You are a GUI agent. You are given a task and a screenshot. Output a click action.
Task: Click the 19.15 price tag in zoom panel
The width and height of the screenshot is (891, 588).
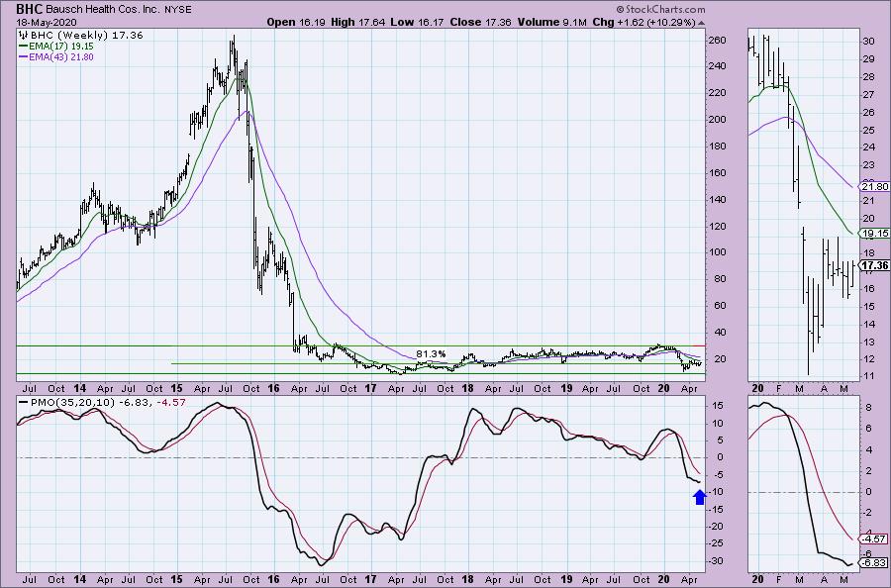click(875, 233)
